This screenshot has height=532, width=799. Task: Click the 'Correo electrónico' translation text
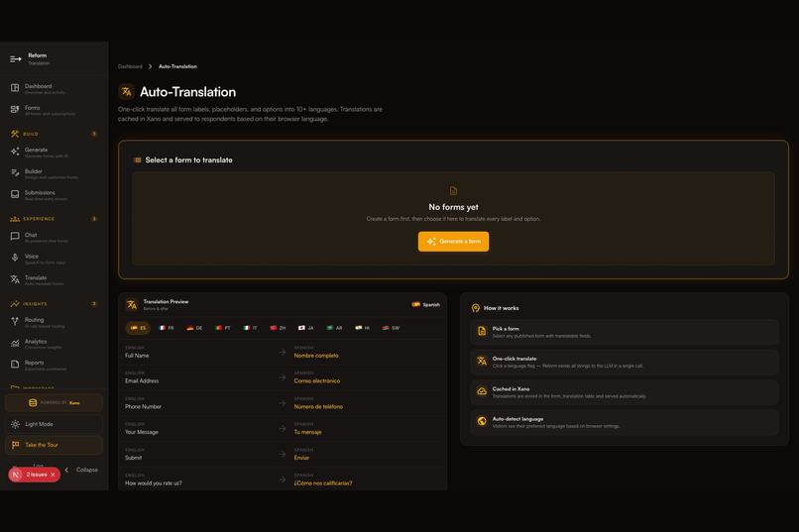[317, 380]
